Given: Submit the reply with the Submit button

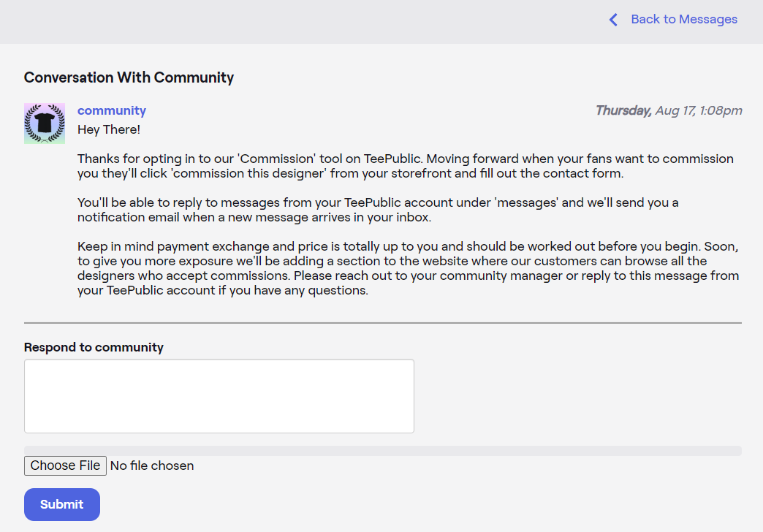Looking at the screenshot, I should coord(62,504).
